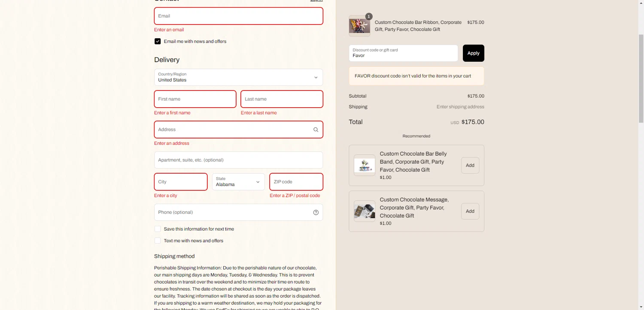Click the phone help question mark icon

(x=316, y=212)
